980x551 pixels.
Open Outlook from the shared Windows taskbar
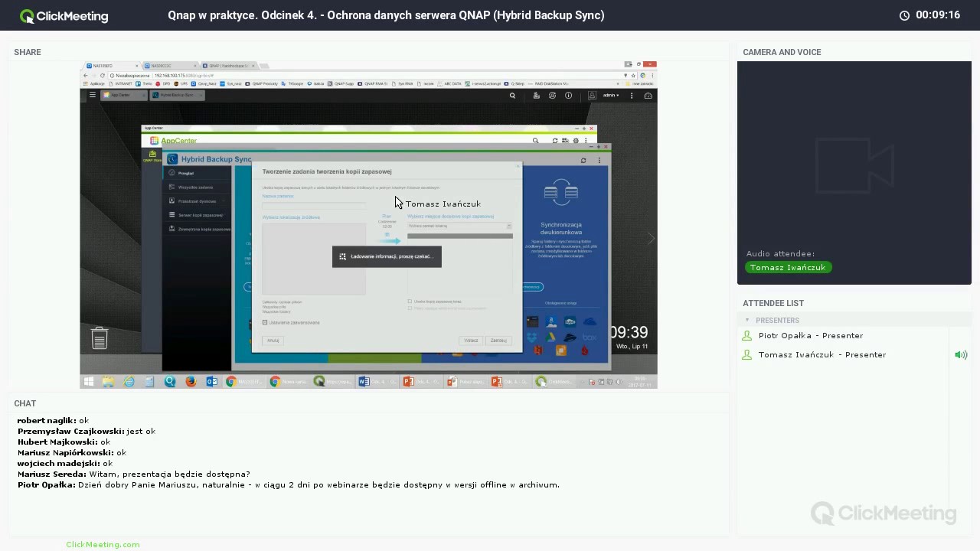coord(211,381)
